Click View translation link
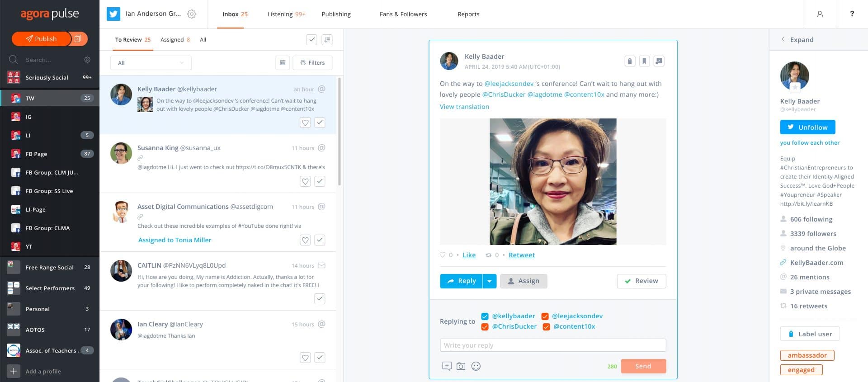The image size is (868, 382). [464, 107]
